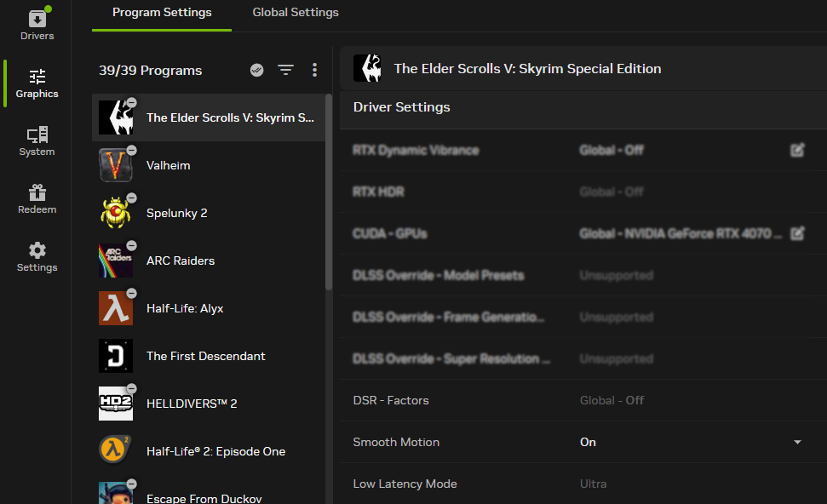This screenshot has height=504, width=827.
Task: Switch to the Global Settings tab
Action: click(296, 13)
